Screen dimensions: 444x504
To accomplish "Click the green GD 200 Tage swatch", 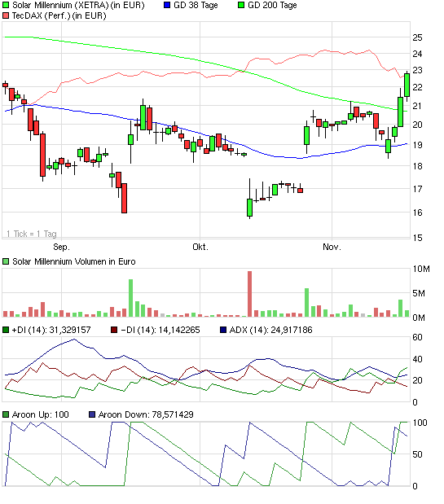I will coord(241,5).
